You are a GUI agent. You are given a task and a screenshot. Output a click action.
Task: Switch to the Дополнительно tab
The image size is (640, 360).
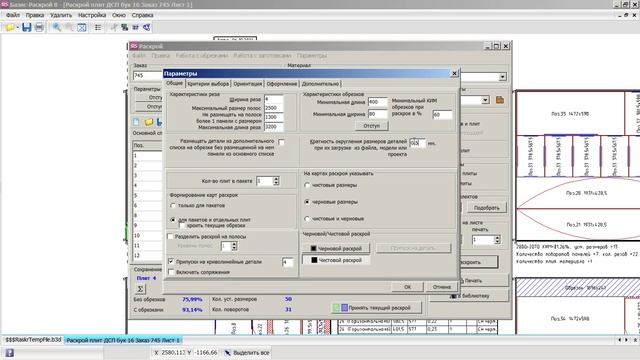point(320,84)
